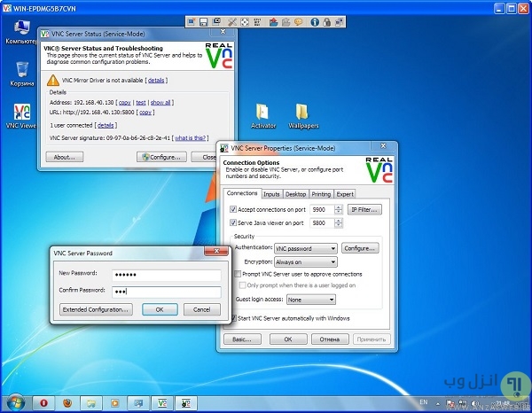Select the VNC Viewer desktop shortcut
The image size is (532, 413).
point(21,116)
